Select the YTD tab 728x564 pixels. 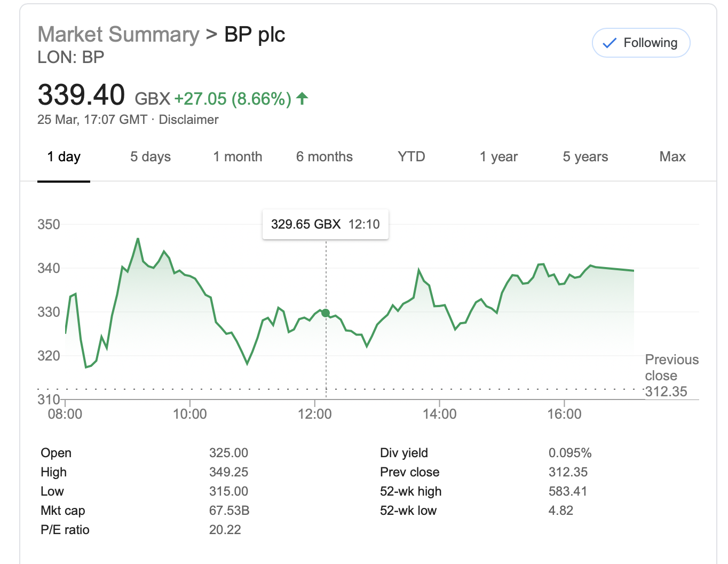(x=411, y=157)
